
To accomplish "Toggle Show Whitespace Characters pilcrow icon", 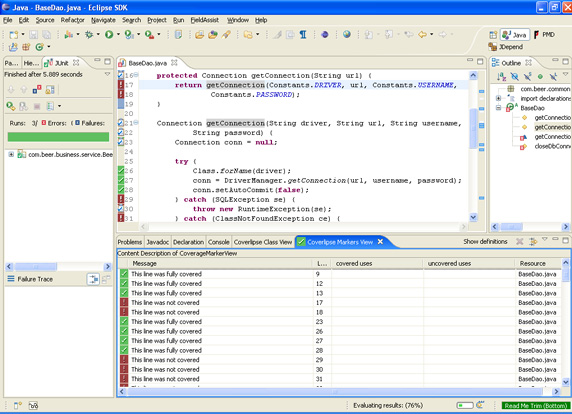I will pyautogui.click(x=303, y=34).
